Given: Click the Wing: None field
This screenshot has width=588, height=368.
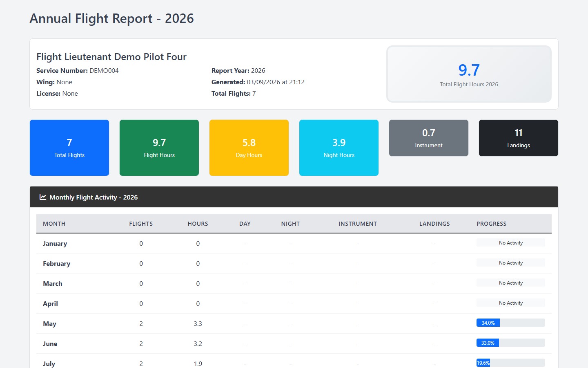Looking at the screenshot, I should (54, 82).
